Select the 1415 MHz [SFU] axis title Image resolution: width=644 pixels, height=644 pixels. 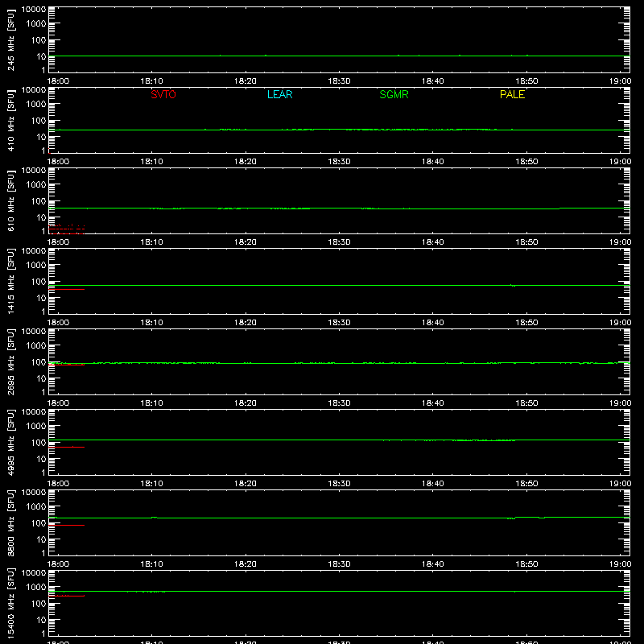[x=10, y=281]
